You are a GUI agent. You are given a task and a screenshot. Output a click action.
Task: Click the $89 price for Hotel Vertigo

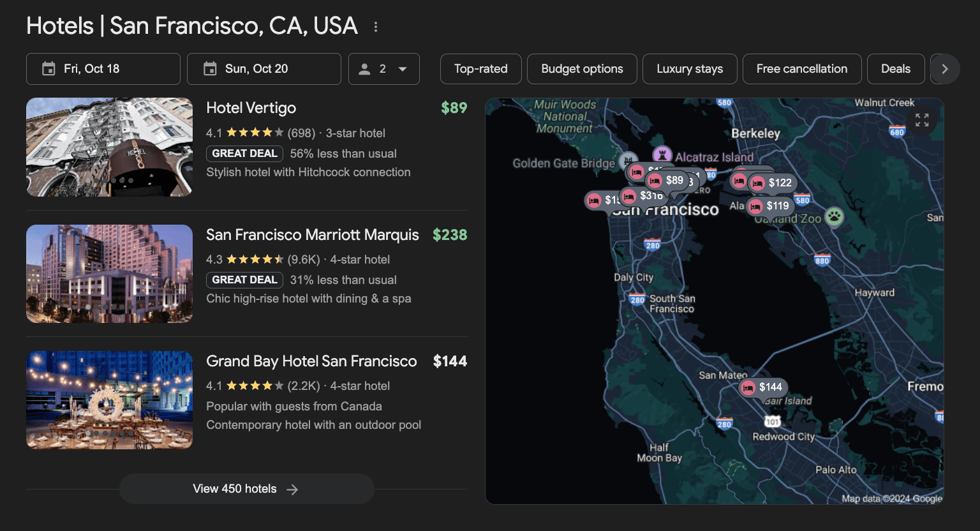coord(454,108)
